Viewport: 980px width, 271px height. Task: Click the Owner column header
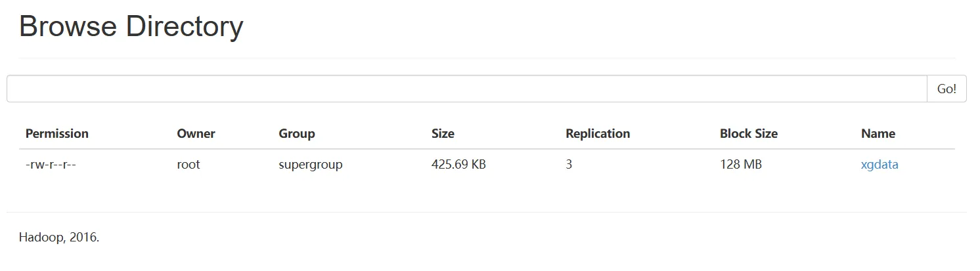196,133
